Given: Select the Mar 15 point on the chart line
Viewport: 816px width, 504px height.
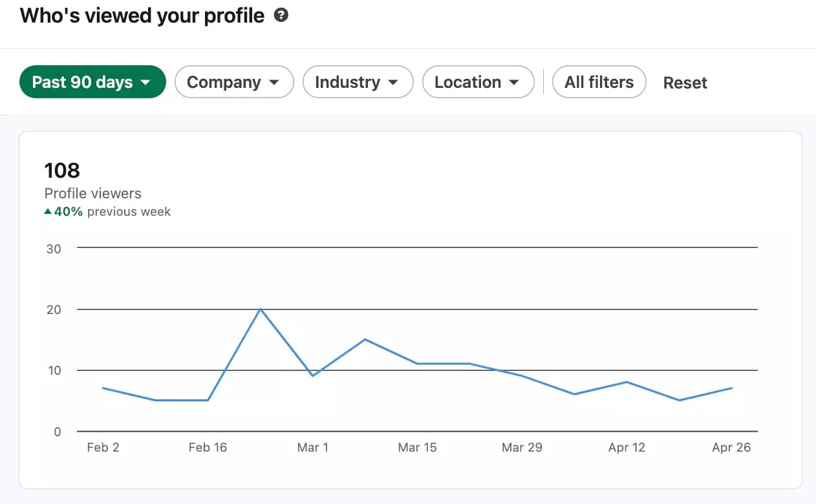Looking at the screenshot, I should coord(418,362).
